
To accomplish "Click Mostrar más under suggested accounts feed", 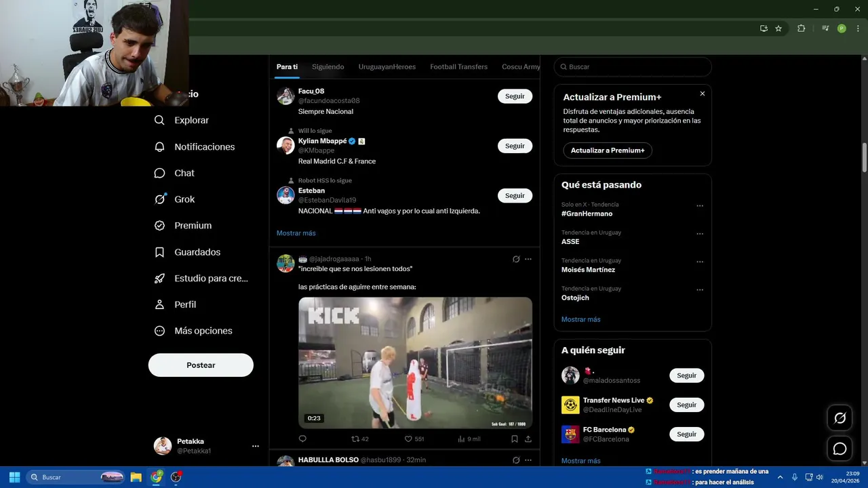I will [x=296, y=233].
